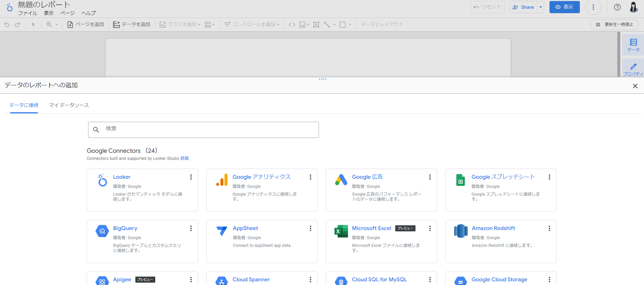Open Google アナリティクス card's three-dot menu
Viewport: 644px width, 285px height.
pos(311,177)
